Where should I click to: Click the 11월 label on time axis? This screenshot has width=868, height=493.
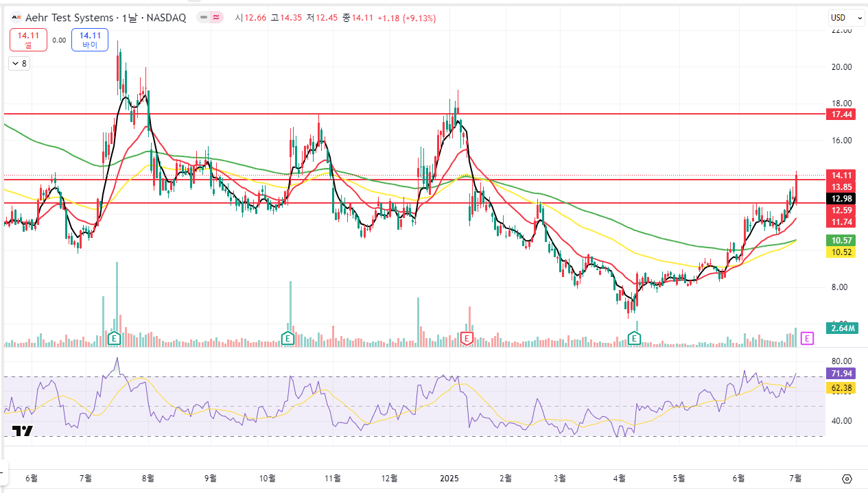[x=332, y=478]
